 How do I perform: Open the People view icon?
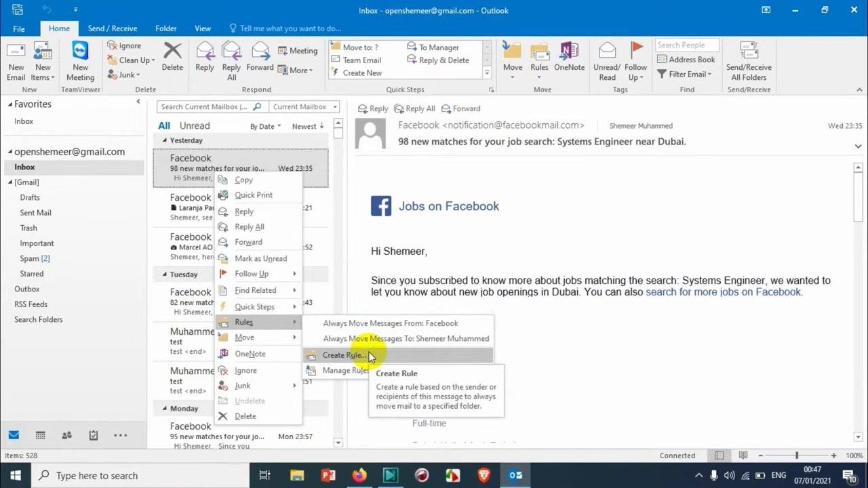66,435
